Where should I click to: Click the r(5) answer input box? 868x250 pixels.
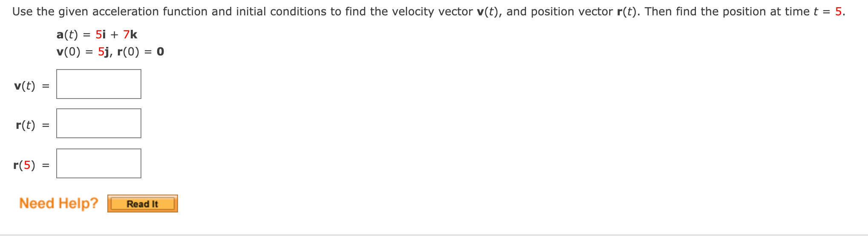pos(98,163)
